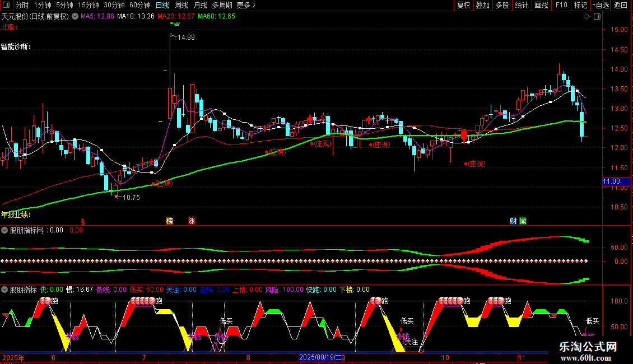Open the 多股 multi-stock view
Viewport: 633px width, 364px height.
pos(502,5)
